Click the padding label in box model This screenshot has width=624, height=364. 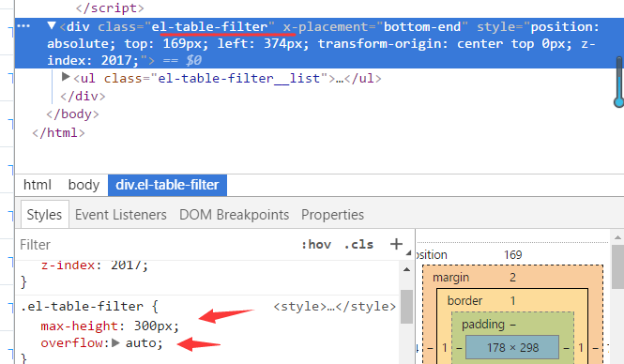pyautogui.click(x=483, y=325)
